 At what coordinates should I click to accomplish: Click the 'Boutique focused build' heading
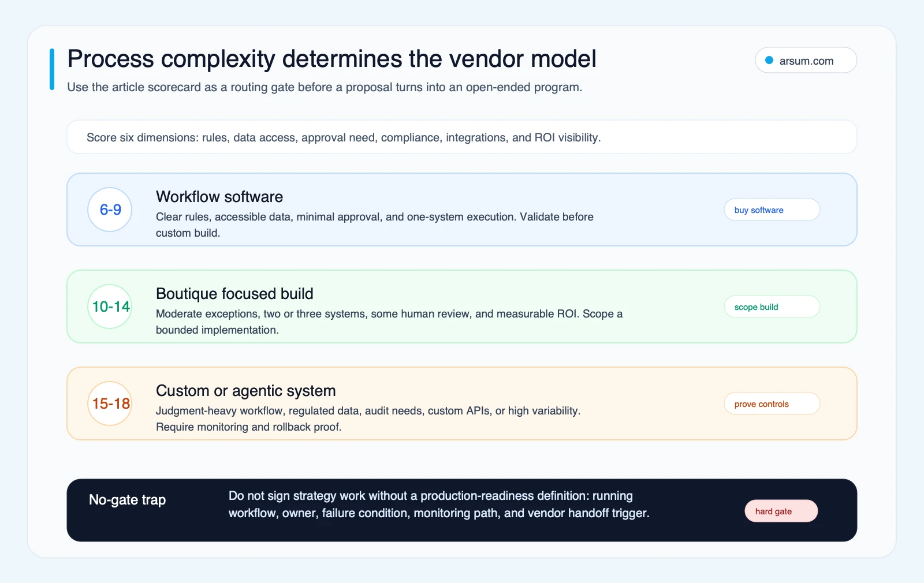click(x=234, y=294)
